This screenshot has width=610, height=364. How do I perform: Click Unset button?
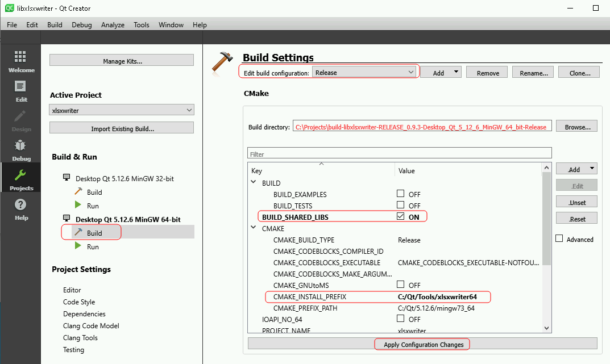(x=576, y=202)
